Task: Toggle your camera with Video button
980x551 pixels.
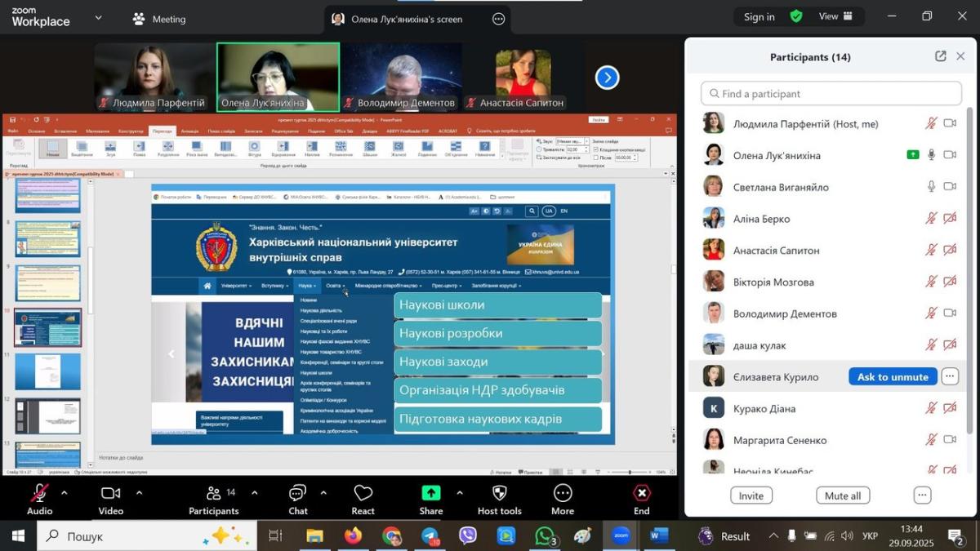Action: pyautogui.click(x=110, y=500)
